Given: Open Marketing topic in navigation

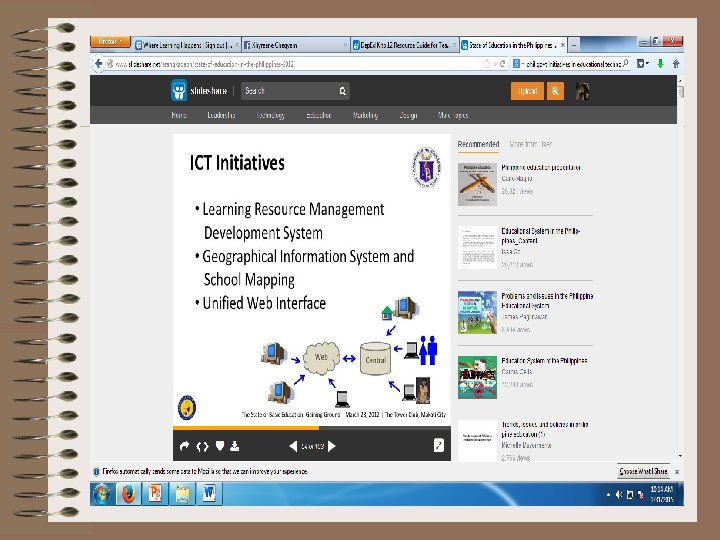Looking at the screenshot, I should [x=366, y=115].
